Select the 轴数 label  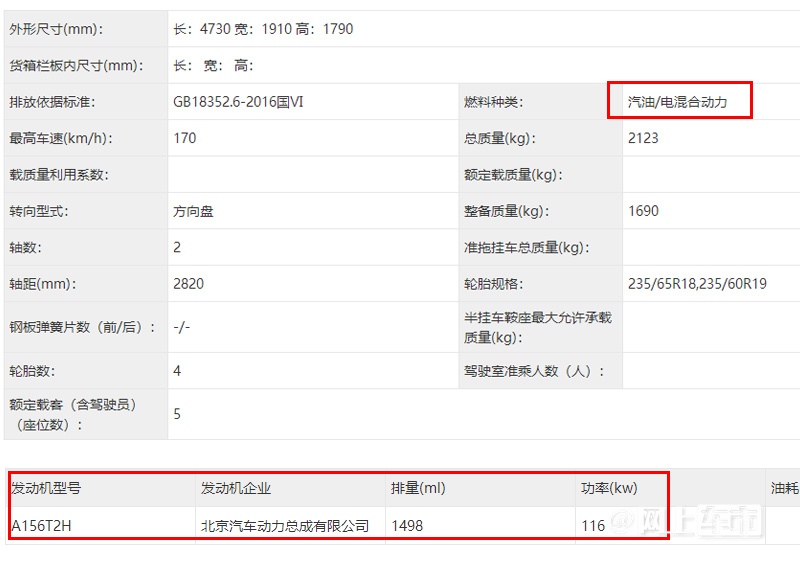pos(26,248)
